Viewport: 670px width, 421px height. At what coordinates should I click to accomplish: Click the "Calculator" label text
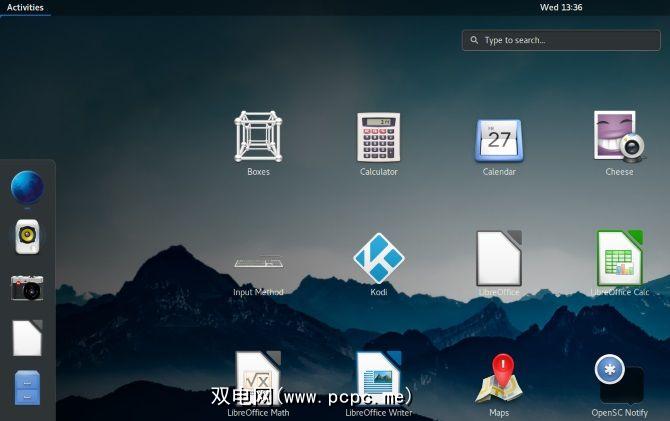tap(379, 172)
